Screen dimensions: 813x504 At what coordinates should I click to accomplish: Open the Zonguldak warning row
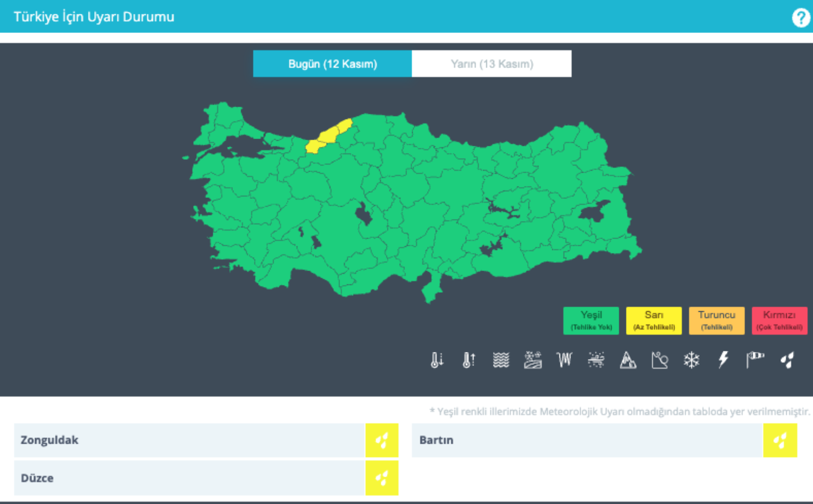pos(189,440)
